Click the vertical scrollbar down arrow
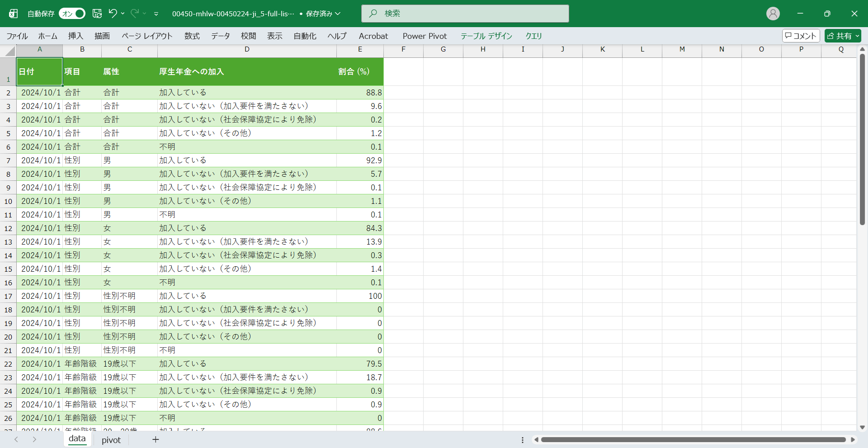This screenshot has height=448, width=868. pos(862,427)
